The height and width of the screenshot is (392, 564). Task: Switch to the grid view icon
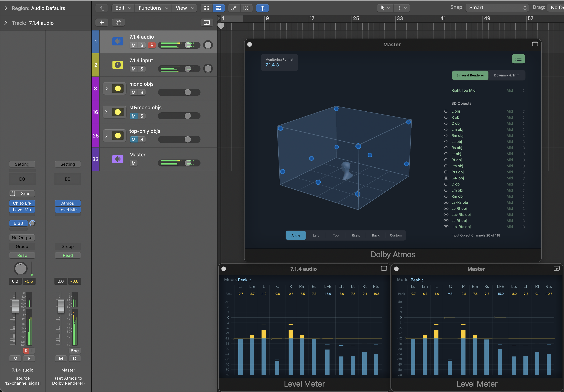(x=206, y=8)
